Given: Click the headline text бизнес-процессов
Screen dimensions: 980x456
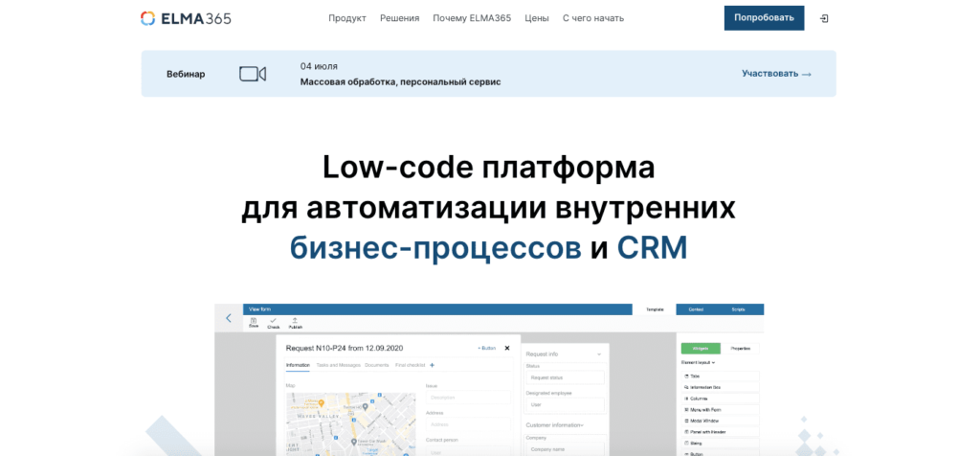Looking at the screenshot, I should point(435,249).
